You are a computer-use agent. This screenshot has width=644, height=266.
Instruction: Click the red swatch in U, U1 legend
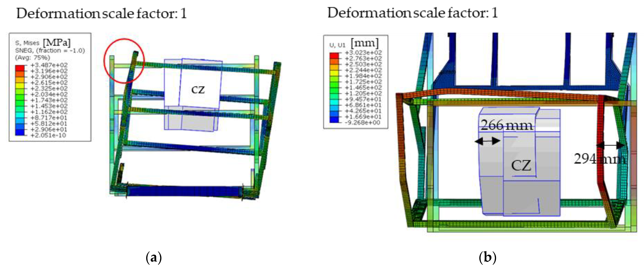(335, 55)
